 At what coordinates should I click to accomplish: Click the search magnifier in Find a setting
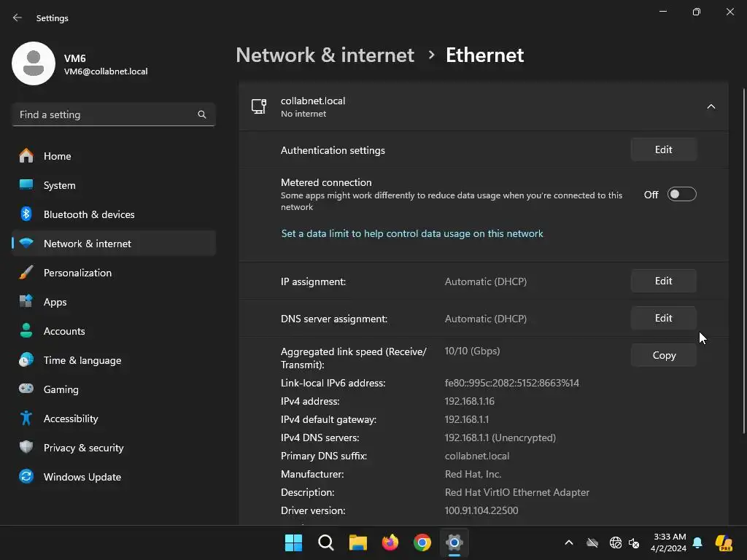click(x=202, y=114)
